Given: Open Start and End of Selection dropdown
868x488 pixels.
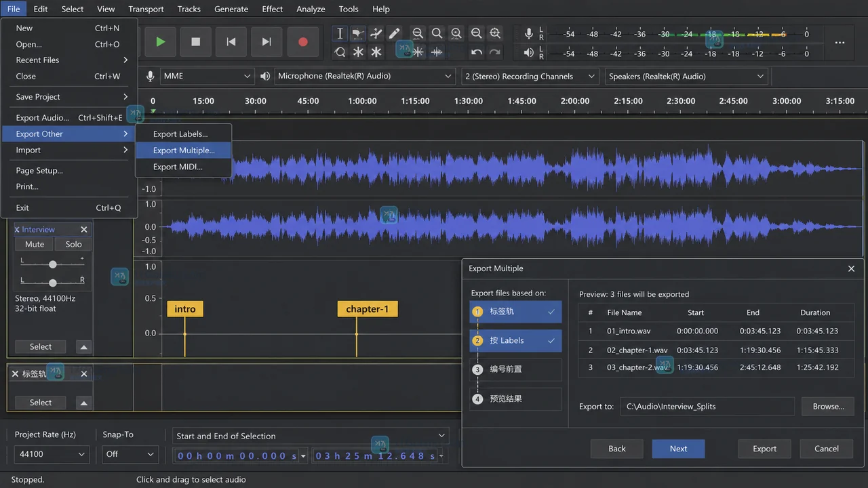Looking at the screenshot, I should (310, 436).
